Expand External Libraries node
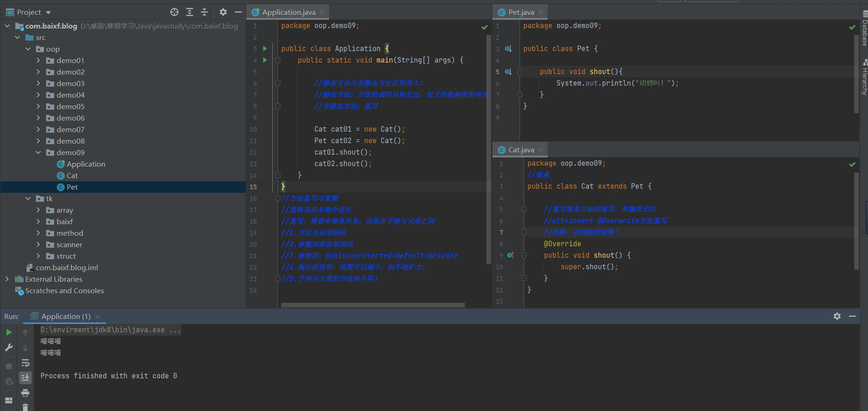 click(7, 279)
